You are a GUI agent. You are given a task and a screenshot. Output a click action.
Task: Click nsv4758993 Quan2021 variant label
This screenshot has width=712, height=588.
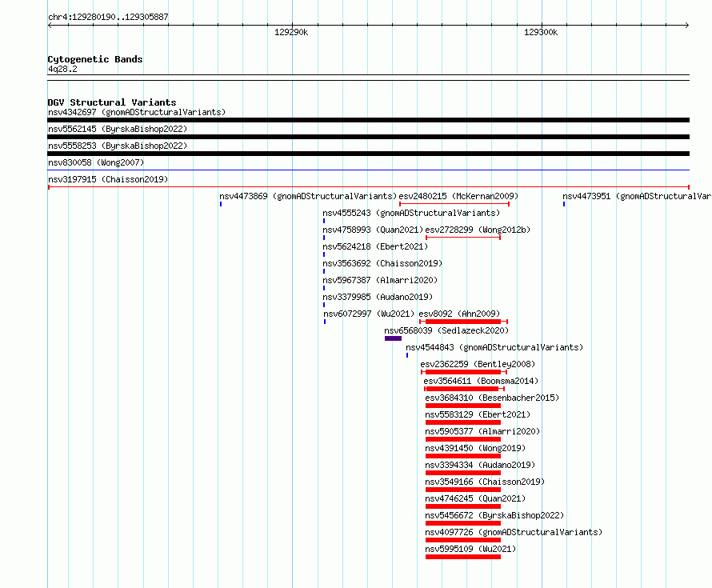pos(373,230)
